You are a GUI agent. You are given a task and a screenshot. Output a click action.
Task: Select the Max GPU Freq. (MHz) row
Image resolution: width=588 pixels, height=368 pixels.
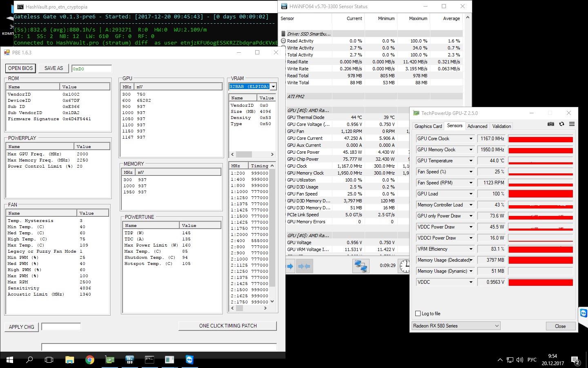(58, 154)
